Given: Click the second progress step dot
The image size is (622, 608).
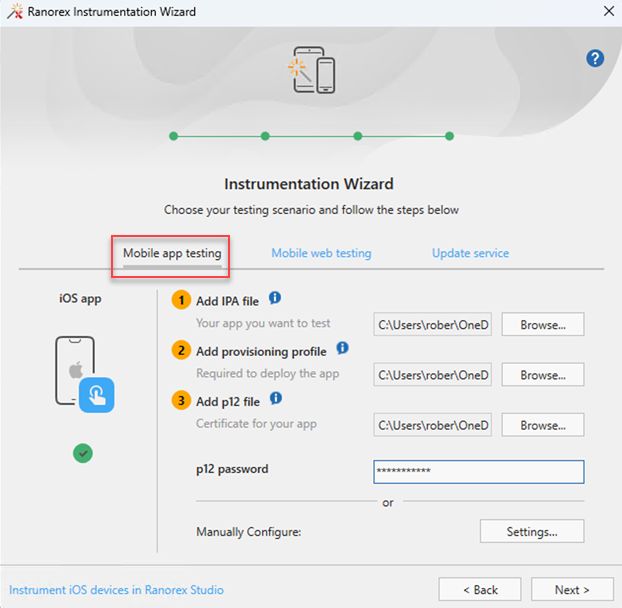Looking at the screenshot, I should (265, 136).
